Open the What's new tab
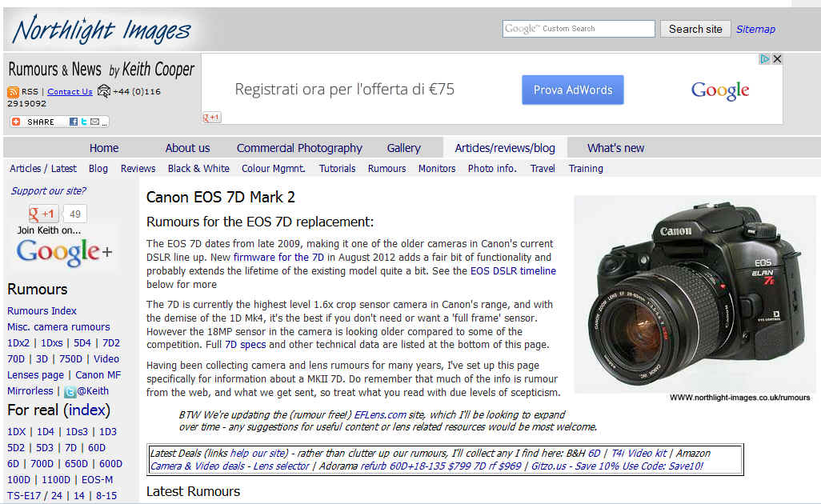The height and width of the screenshot is (504, 821). pyautogui.click(x=616, y=148)
